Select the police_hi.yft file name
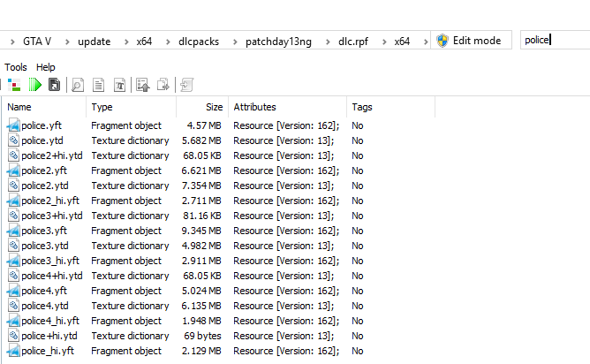Viewport: 590px width, 364px height. [x=48, y=352]
